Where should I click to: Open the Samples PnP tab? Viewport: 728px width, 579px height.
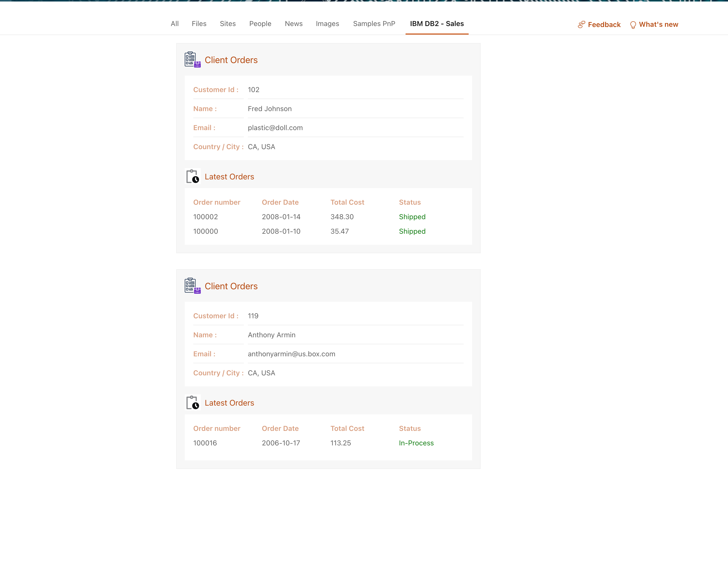[x=374, y=24]
